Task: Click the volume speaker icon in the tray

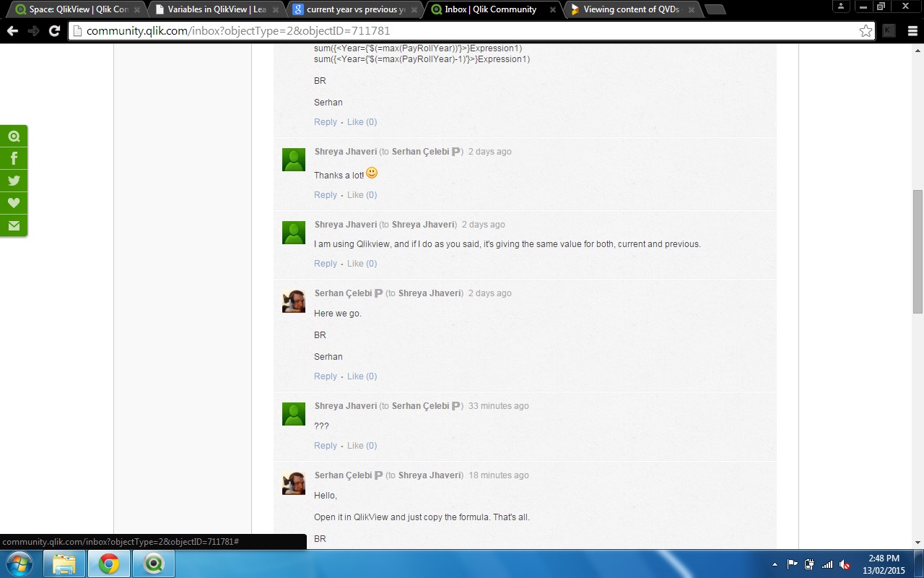Action: click(845, 564)
